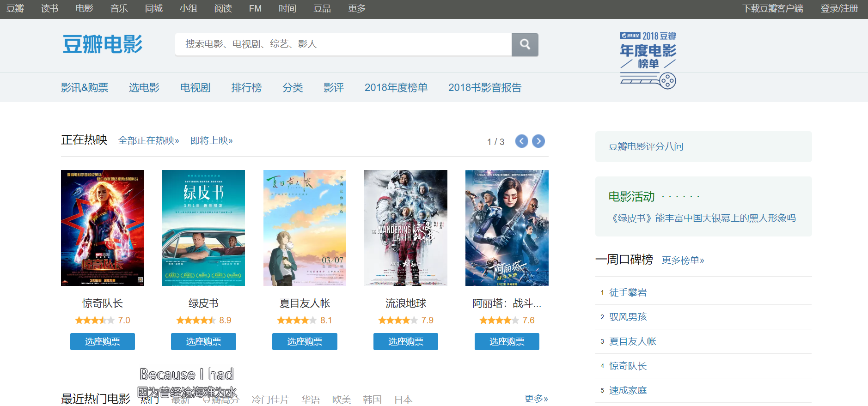This screenshot has height=406, width=868.
Task: Open 豆瓣 in top bar
Action: point(15,8)
